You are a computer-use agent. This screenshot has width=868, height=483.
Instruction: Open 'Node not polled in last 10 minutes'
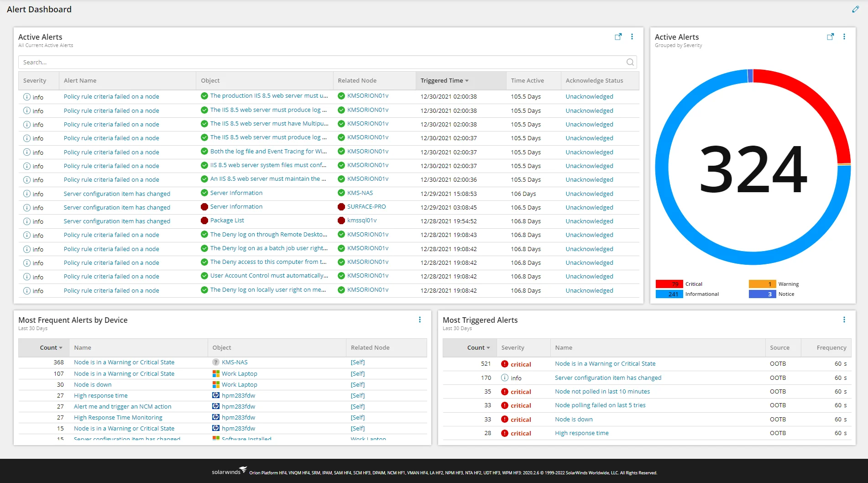point(602,392)
